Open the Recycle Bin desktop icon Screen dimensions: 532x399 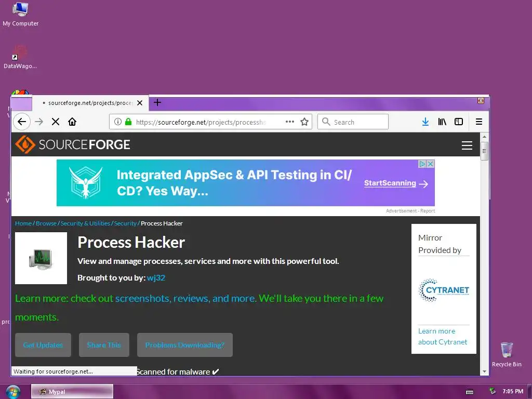click(507, 354)
